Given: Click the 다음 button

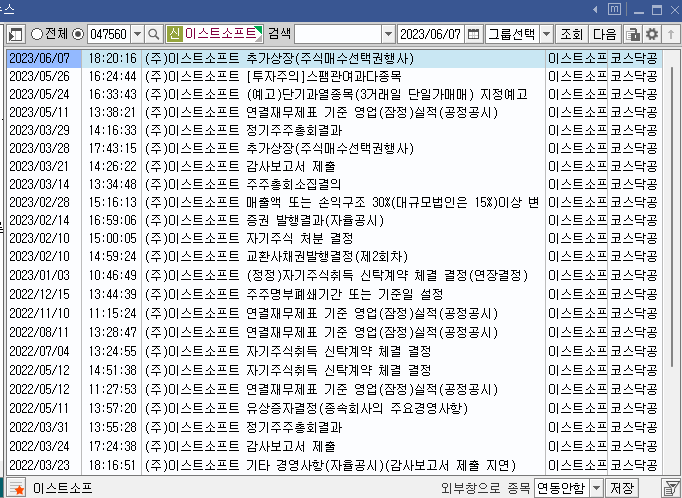Looking at the screenshot, I should click(x=605, y=34).
